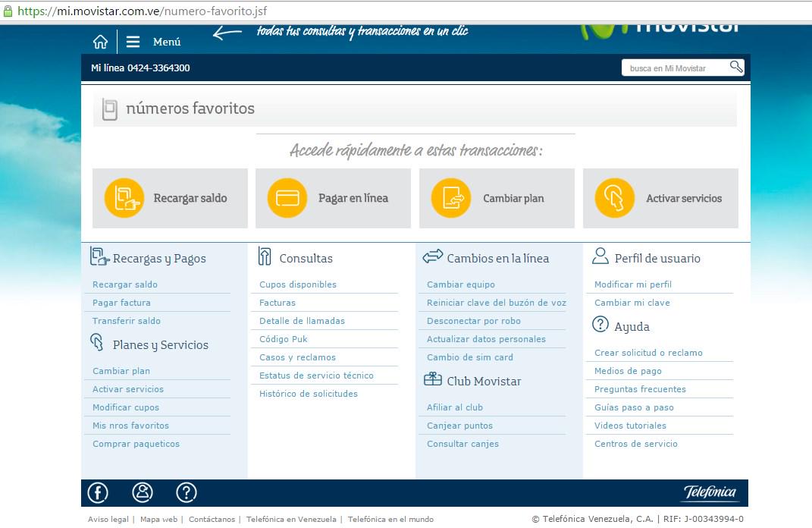The image size is (812, 528).
Task: Open Activar servicios link under Planes y Servicios
Action: (128, 389)
